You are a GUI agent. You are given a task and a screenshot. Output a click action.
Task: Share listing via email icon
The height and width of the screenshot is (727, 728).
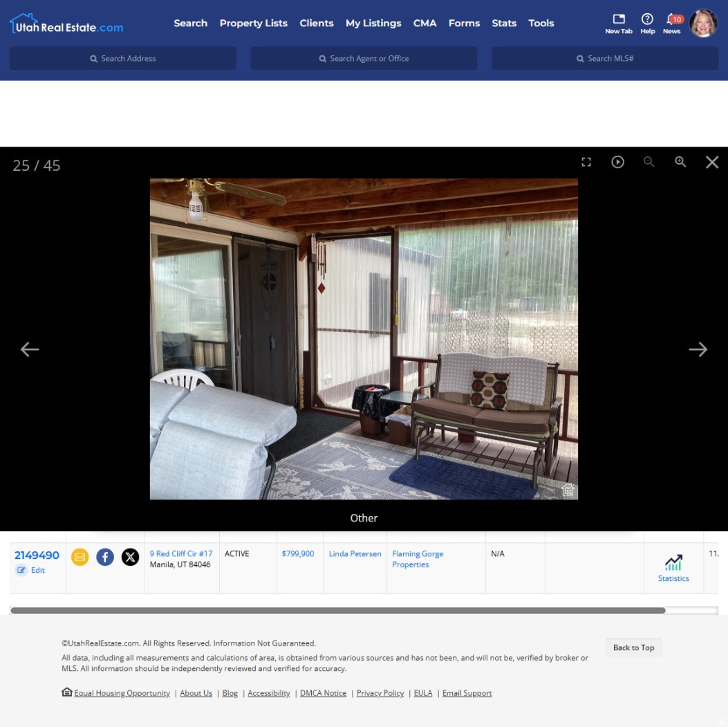[80, 557]
